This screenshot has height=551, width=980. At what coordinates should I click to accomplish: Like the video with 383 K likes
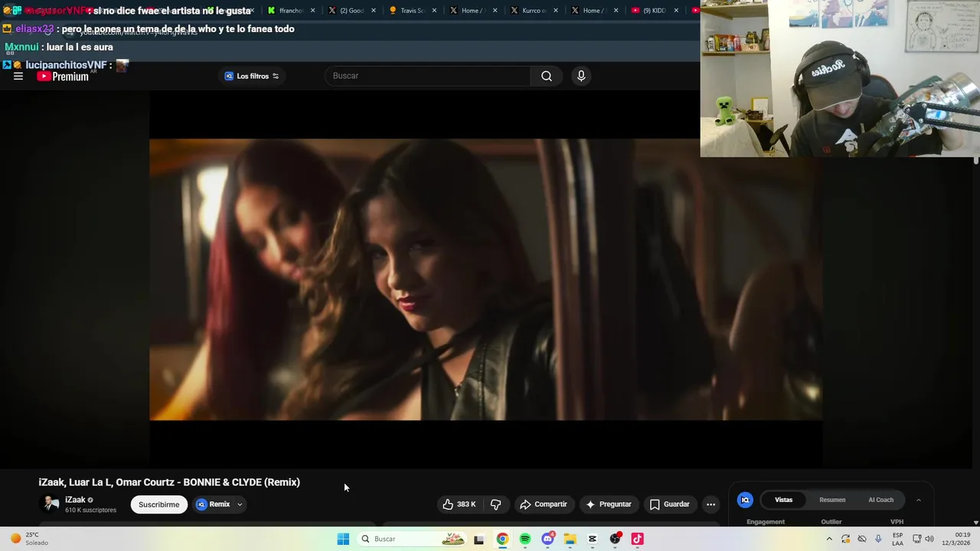(459, 504)
